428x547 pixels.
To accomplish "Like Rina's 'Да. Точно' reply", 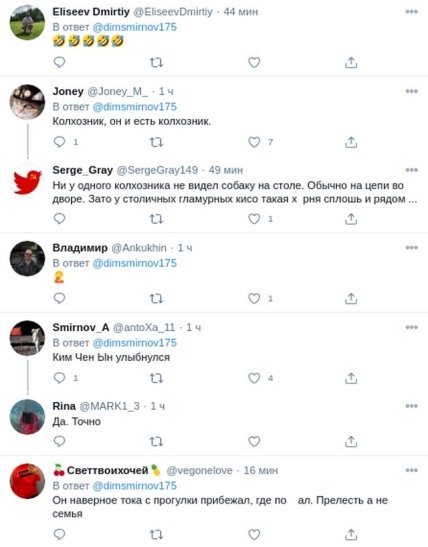I will click(254, 441).
